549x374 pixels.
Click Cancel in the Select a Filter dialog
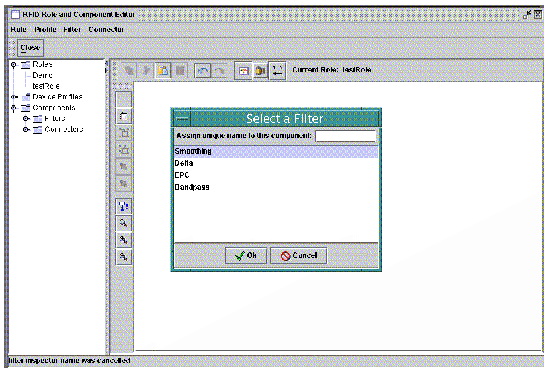coord(299,256)
